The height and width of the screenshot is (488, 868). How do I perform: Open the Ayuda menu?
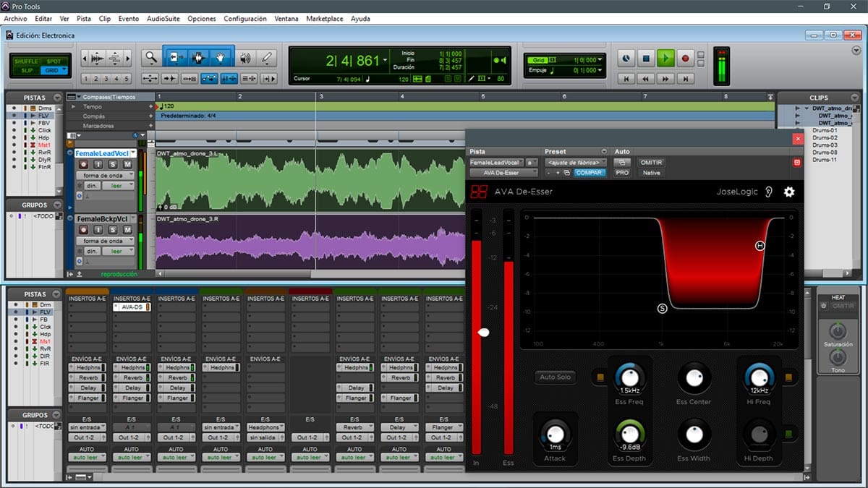coord(360,19)
